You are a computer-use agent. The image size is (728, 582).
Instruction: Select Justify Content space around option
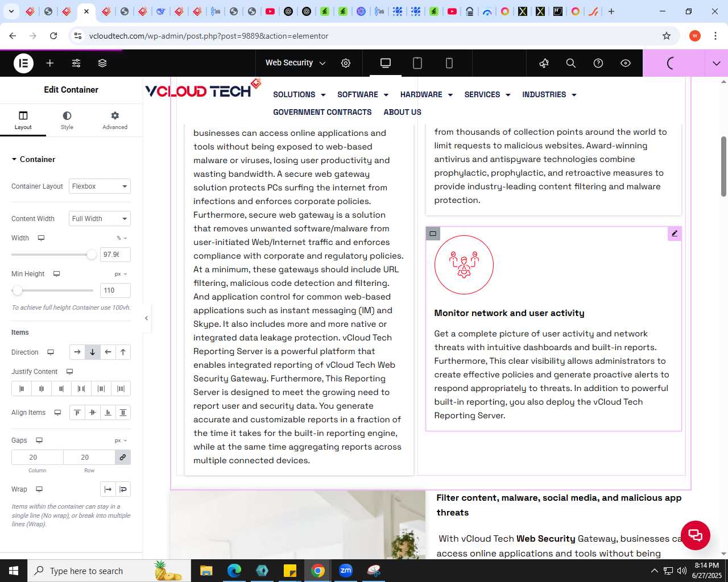pyautogui.click(x=101, y=389)
